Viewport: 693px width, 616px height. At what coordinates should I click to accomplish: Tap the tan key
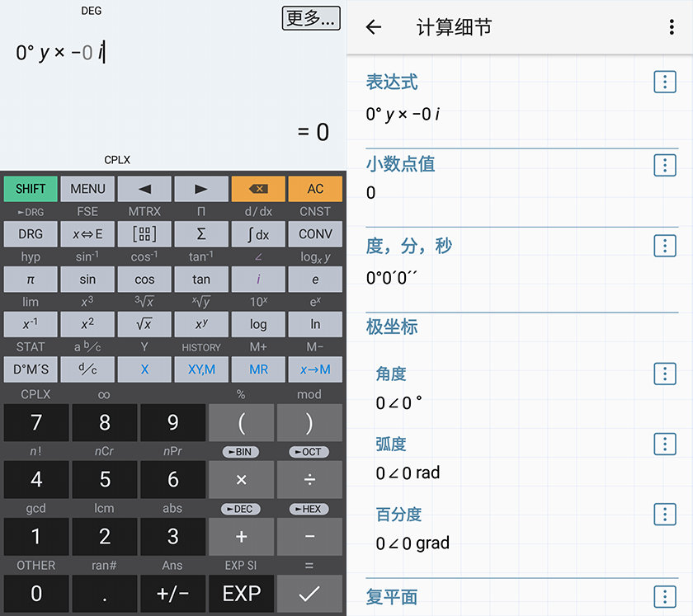(x=201, y=280)
